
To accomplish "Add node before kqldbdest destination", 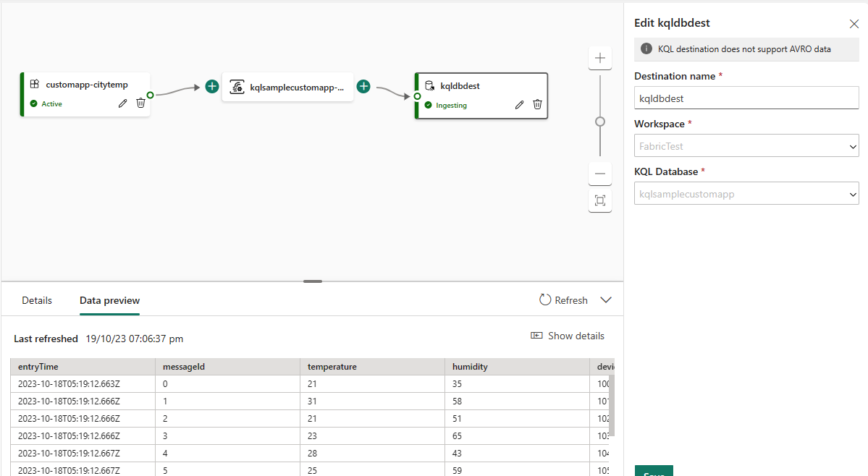I will pyautogui.click(x=363, y=86).
